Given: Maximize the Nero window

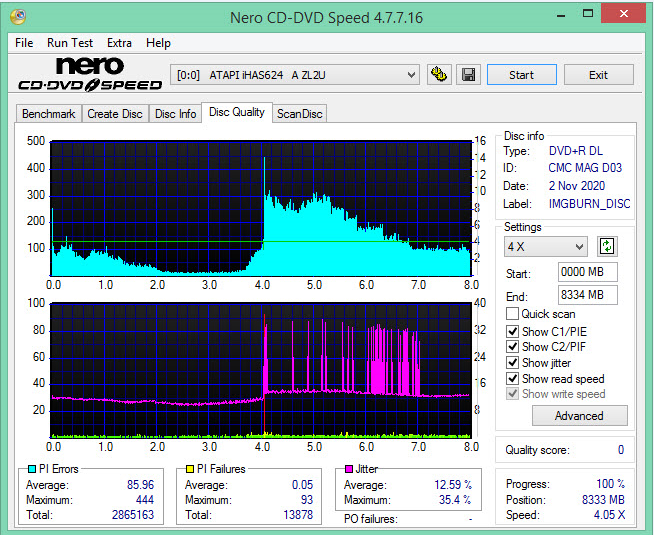Looking at the screenshot, I should coord(588,14).
